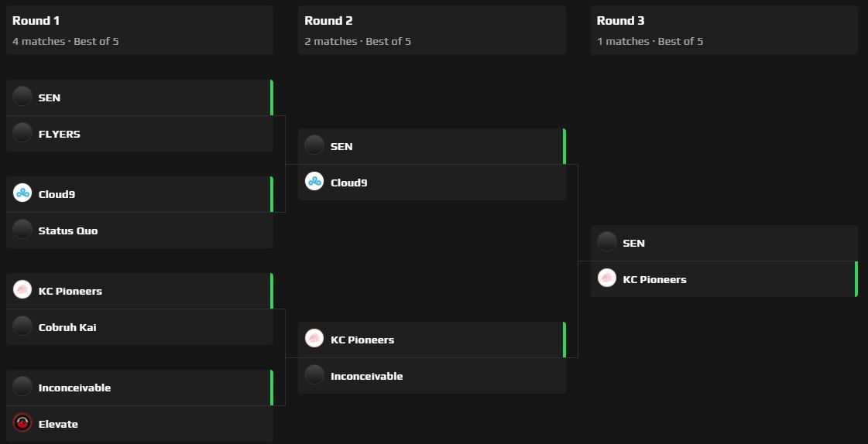Open KC Pioneers logo in Round 2
This screenshot has height=444, width=868.
[314, 339]
